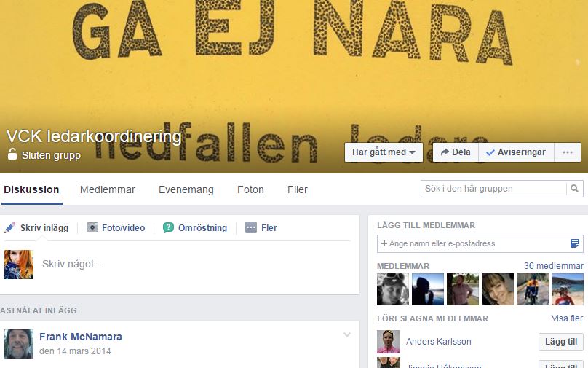This screenshot has height=368, width=588.
Task: Go to the Foton tab
Action: tap(250, 189)
